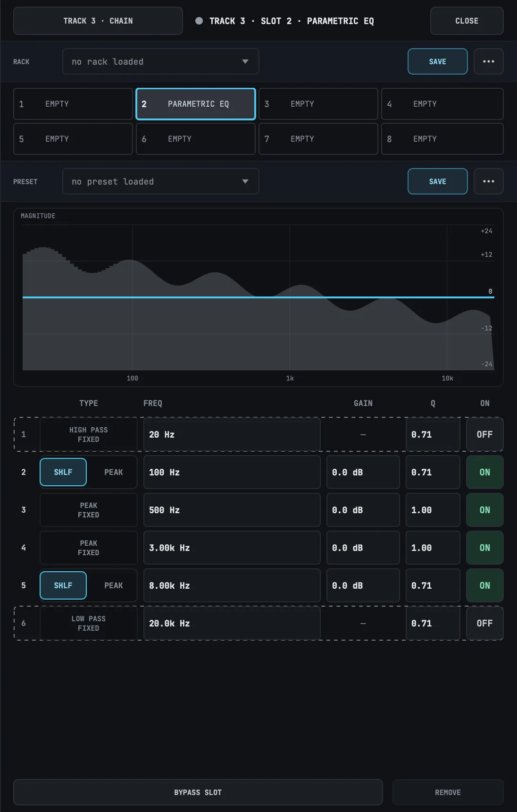Select PEAK type for band 5
The width and height of the screenshot is (517, 812).
113,585
